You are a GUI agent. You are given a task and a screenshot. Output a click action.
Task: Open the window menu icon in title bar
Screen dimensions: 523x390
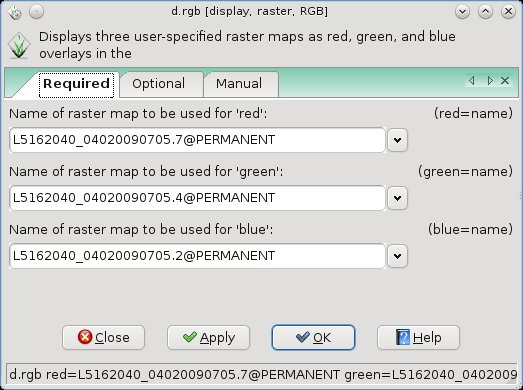[x=15, y=12]
